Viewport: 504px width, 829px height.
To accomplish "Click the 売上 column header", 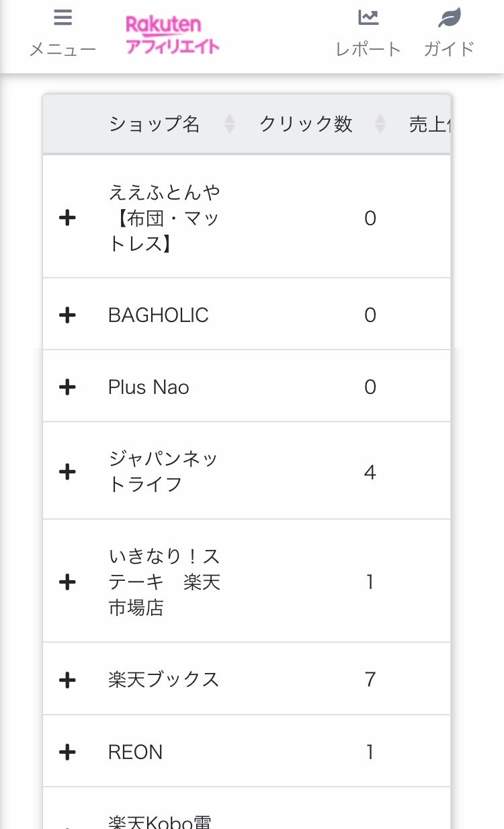I will [429, 124].
